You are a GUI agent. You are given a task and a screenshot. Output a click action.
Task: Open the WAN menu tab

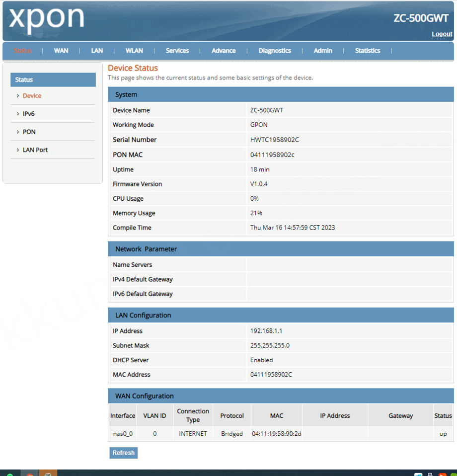pos(61,51)
